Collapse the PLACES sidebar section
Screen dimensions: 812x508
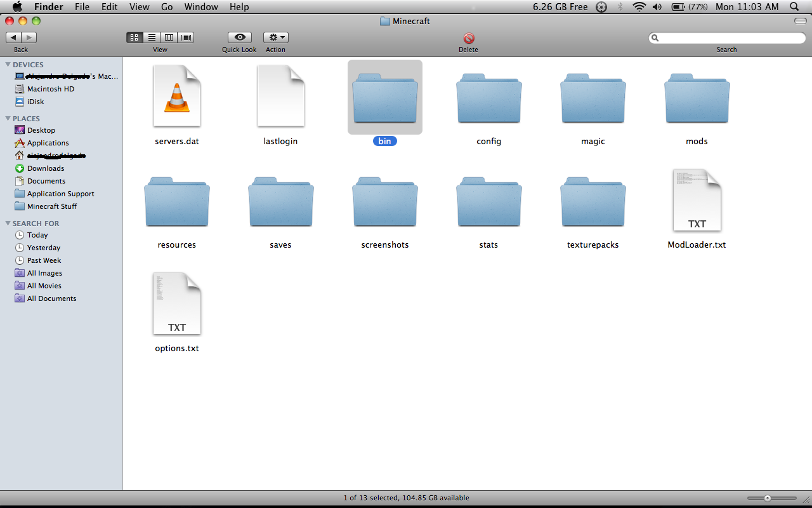[8, 119]
